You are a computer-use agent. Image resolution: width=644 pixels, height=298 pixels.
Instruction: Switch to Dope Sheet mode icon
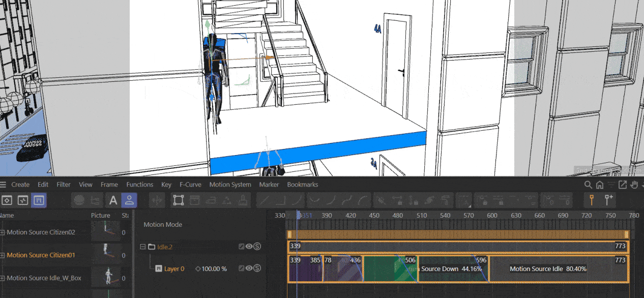click(7, 200)
